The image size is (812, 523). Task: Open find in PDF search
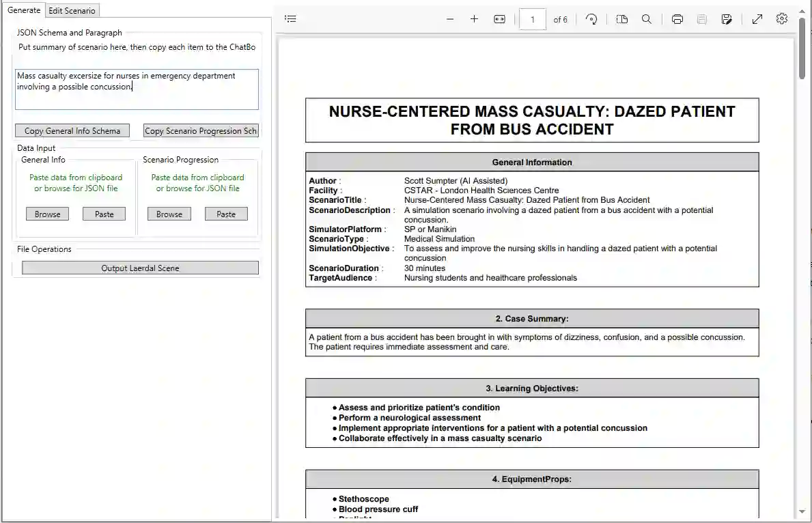(646, 19)
